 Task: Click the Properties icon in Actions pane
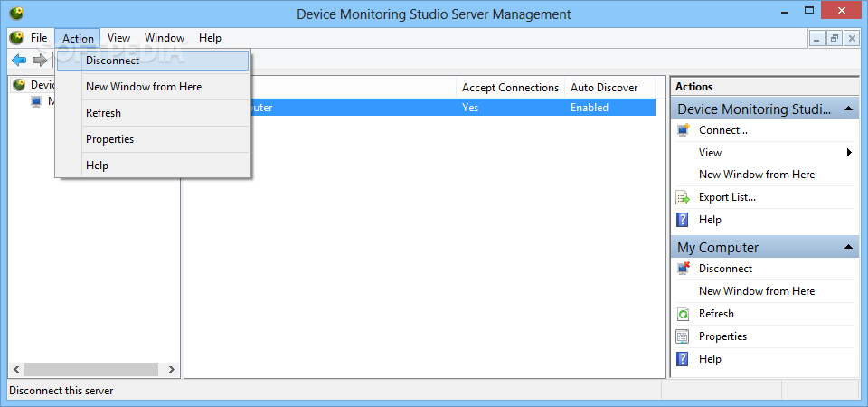(x=684, y=336)
